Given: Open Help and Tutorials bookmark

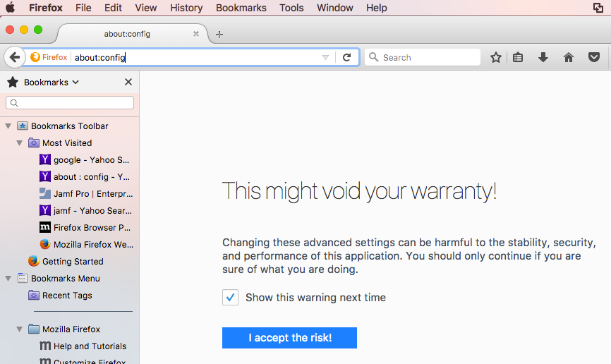Looking at the screenshot, I should click(83, 346).
